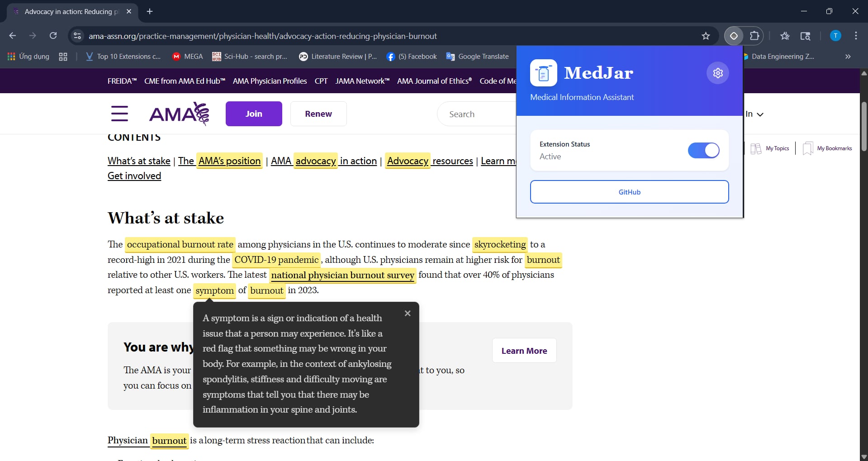The height and width of the screenshot is (461, 868).
Task: Open JAMA Network in the top bar
Action: coord(362,81)
